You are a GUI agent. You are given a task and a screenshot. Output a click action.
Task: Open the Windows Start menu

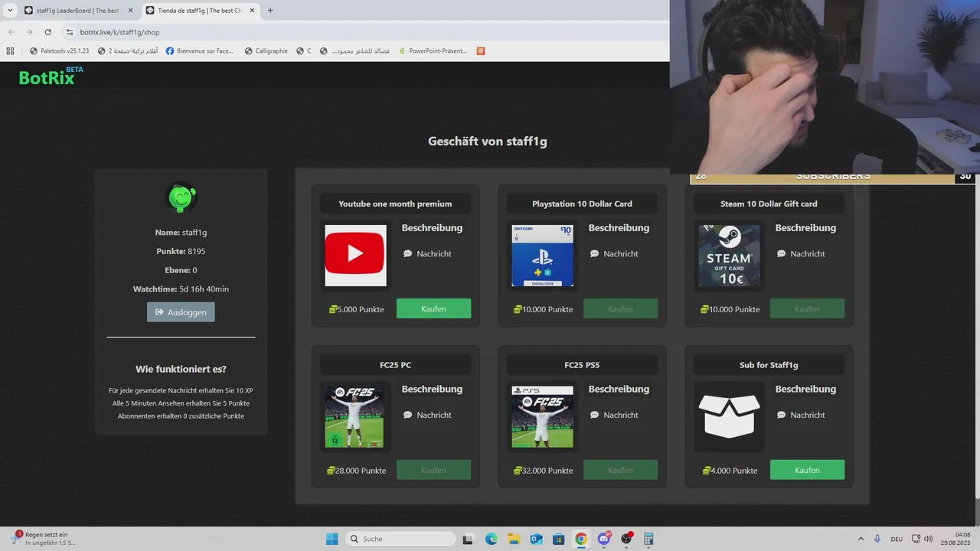pos(332,539)
